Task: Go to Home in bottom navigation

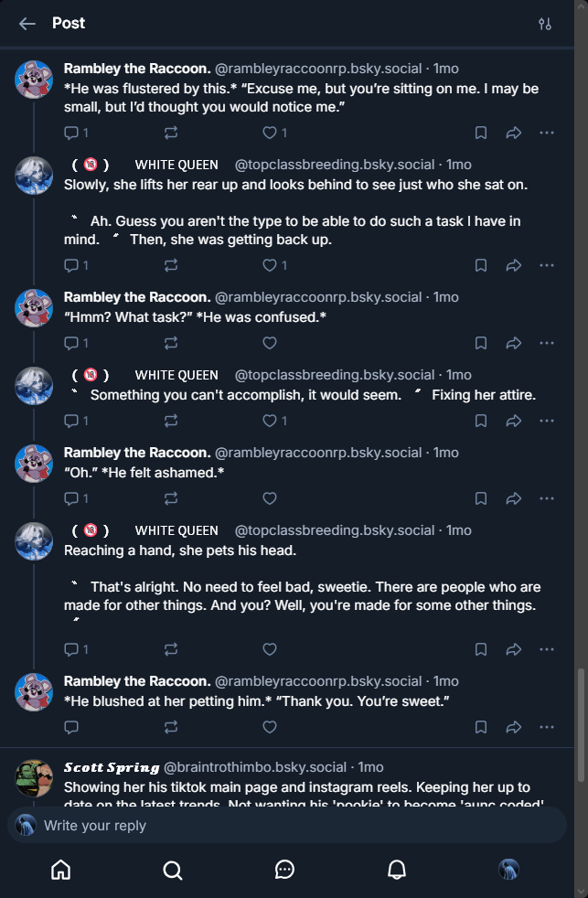Action: pos(60,870)
